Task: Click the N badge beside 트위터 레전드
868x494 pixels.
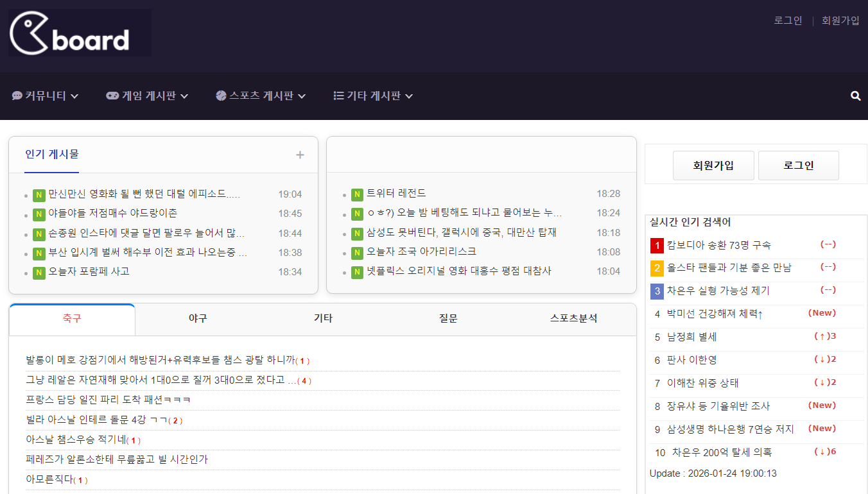Action: pyautogui.click(x=358, y=194)
